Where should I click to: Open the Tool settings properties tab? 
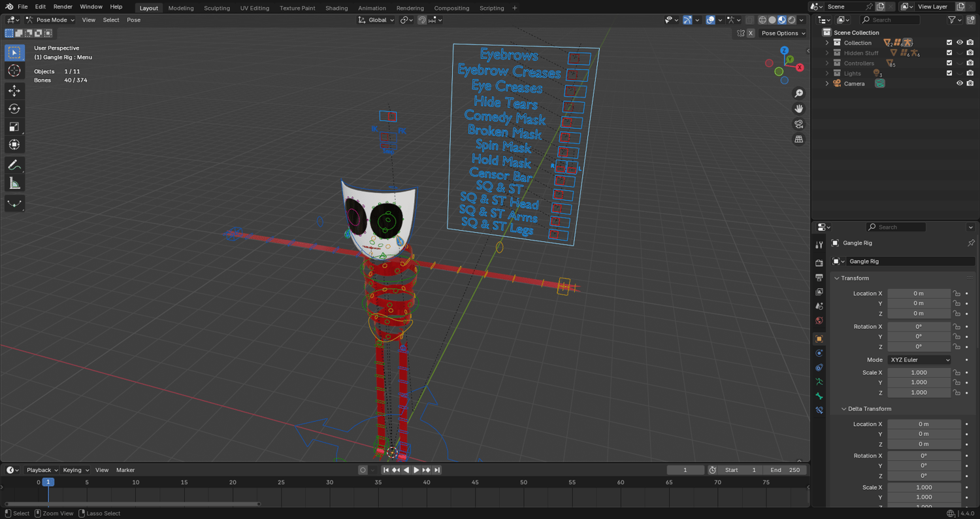819,244
